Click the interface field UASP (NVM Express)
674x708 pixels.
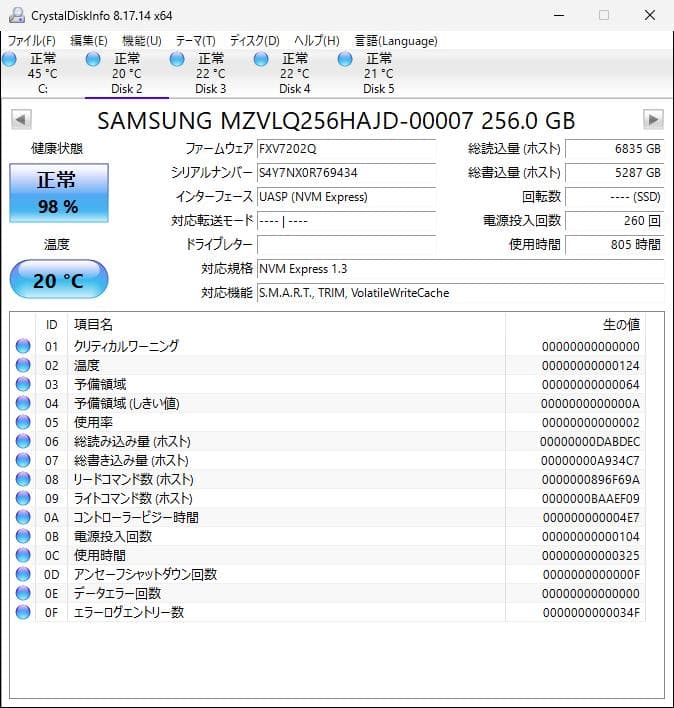click(346, 197)
